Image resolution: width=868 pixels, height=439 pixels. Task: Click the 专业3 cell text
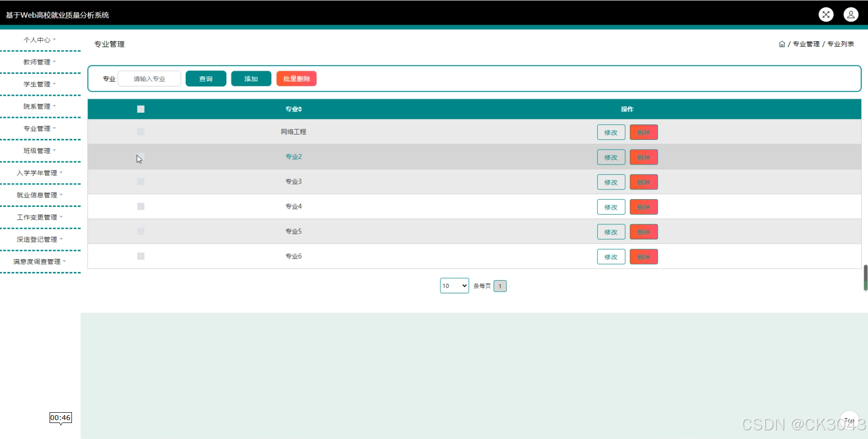[294, 182]
